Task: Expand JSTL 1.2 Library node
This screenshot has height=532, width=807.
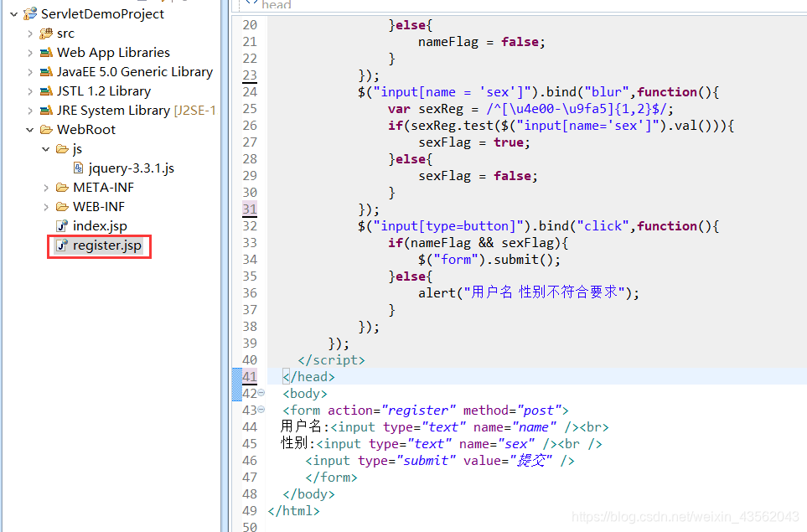Action: 30,91
